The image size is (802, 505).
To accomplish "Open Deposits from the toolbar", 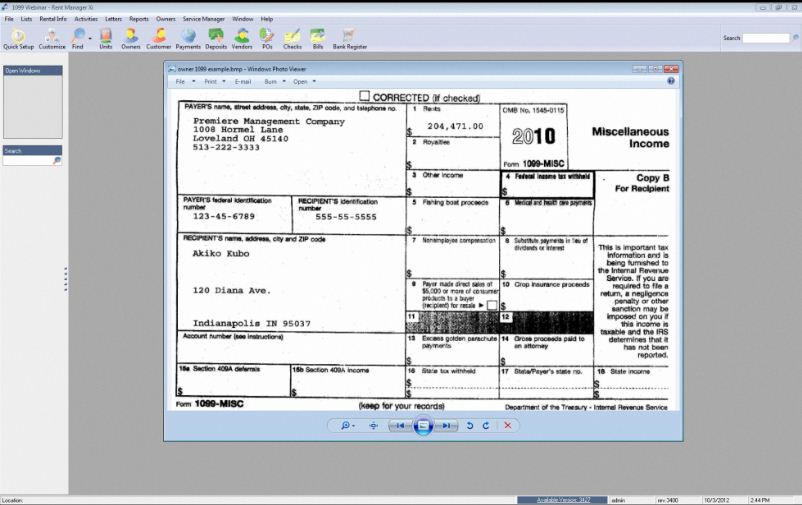I will tap(216, 39).
